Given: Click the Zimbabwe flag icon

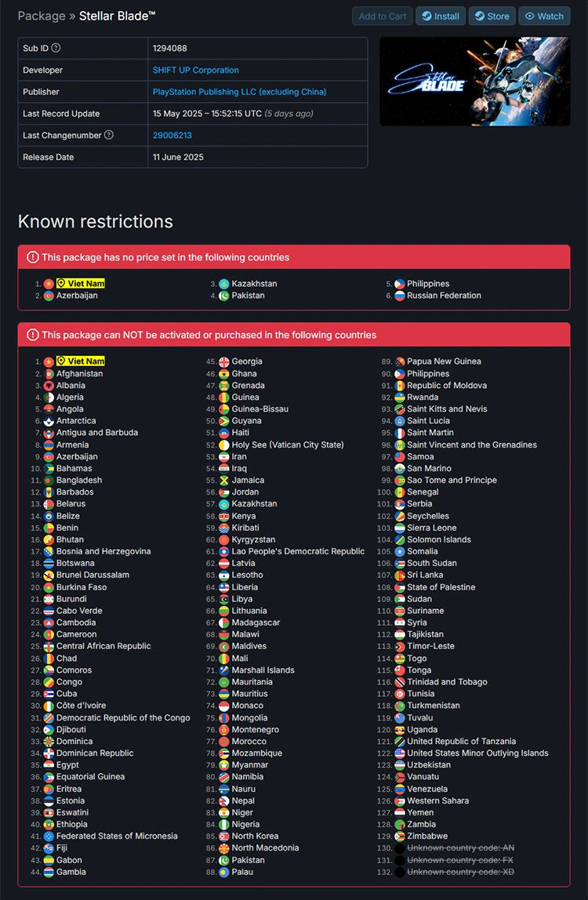Looking at the screenshot, I should 400,836.
